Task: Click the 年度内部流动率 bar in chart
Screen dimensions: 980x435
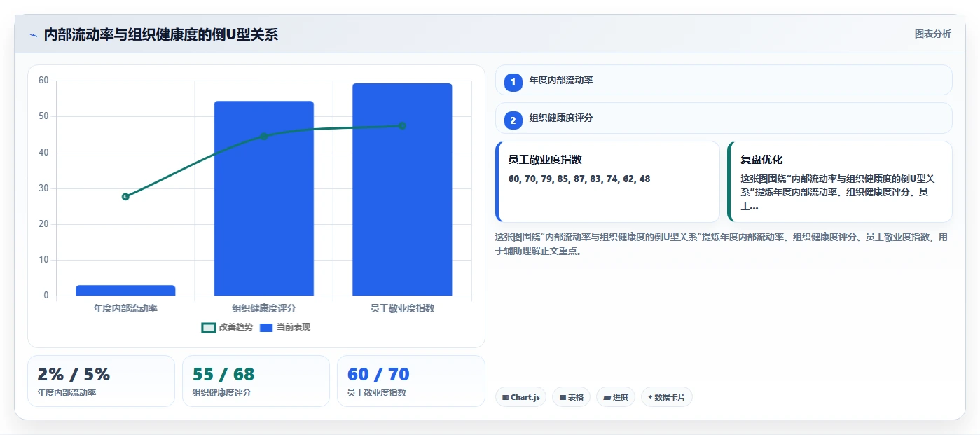Action: coord(125,291)
